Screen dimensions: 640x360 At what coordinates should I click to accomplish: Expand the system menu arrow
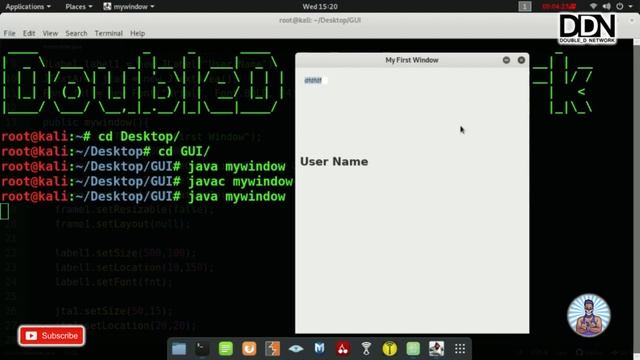(631, 7)
